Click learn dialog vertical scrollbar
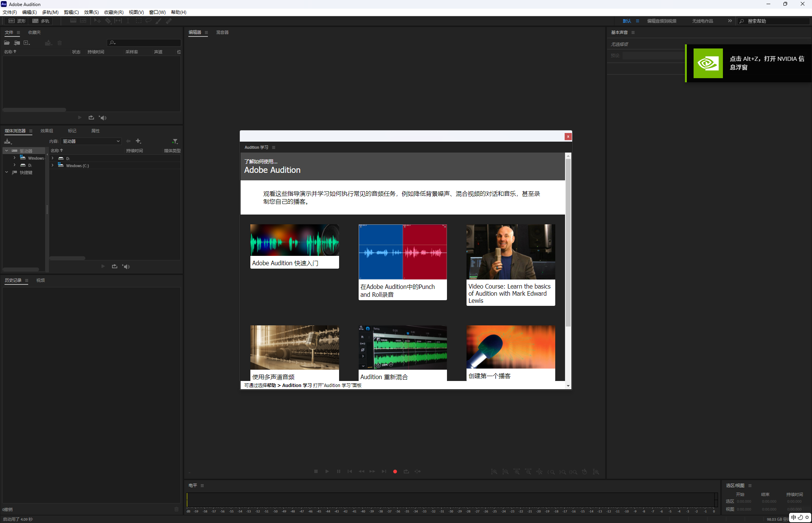The height and width of the screenshot is (523, 812). coord(568,242)
